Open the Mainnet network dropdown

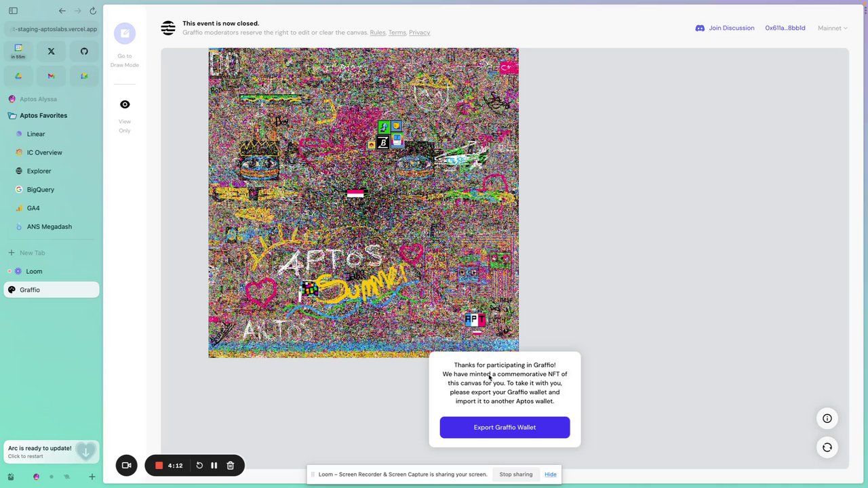coord(833,28)
